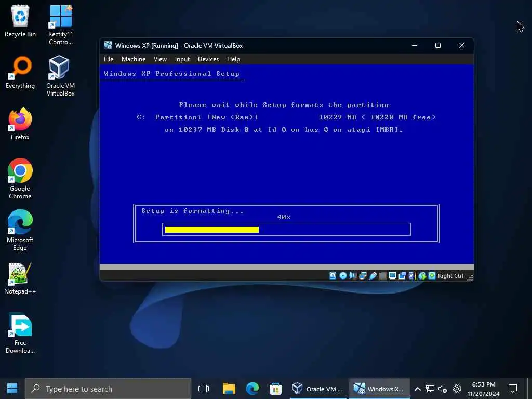Screen dimensions: 532x399
Task: Select the Rectify11 Control Center desktop shortcut
Action: click(60, 25)
